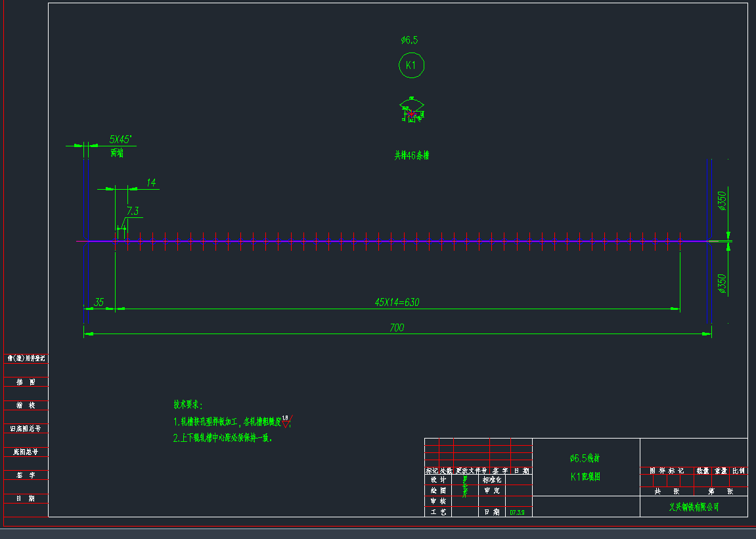Select the '两端' note under the chamfer

(117, 153)
